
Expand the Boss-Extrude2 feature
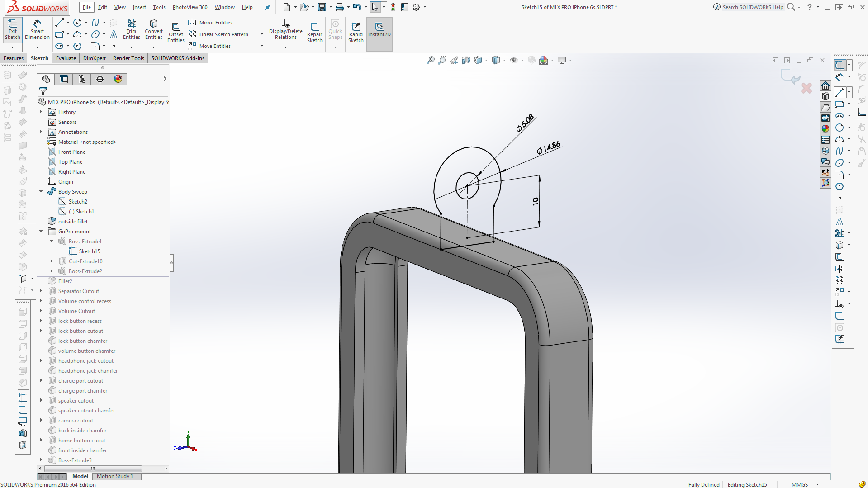(52, 271)
